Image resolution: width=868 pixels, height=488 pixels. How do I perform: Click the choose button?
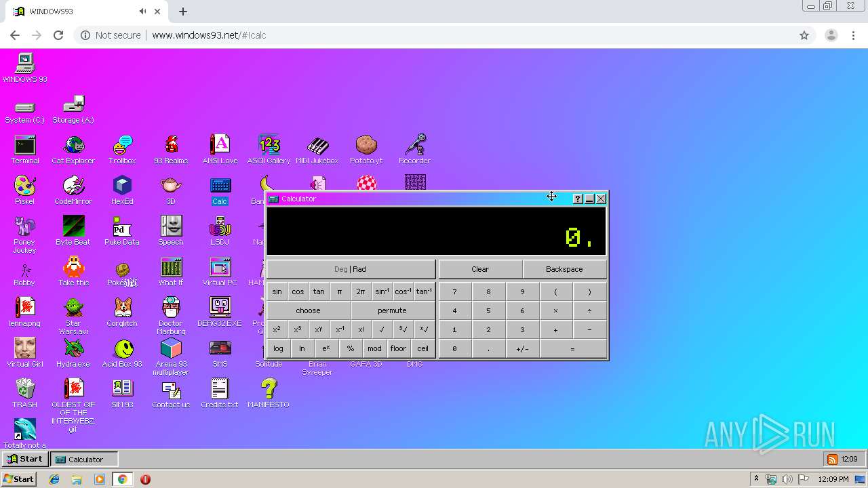[x=308, y=310]
